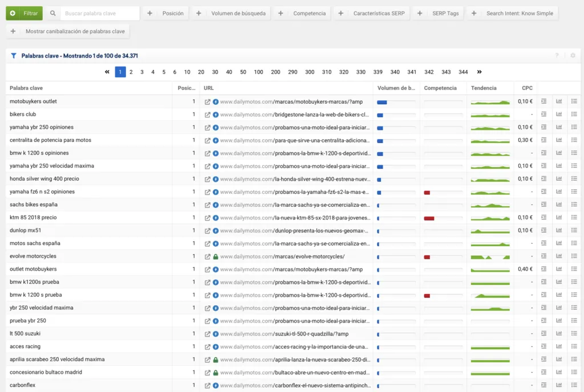Select page 300 in pagination
This screenshot has width=584, height=392.
point(310,72)
